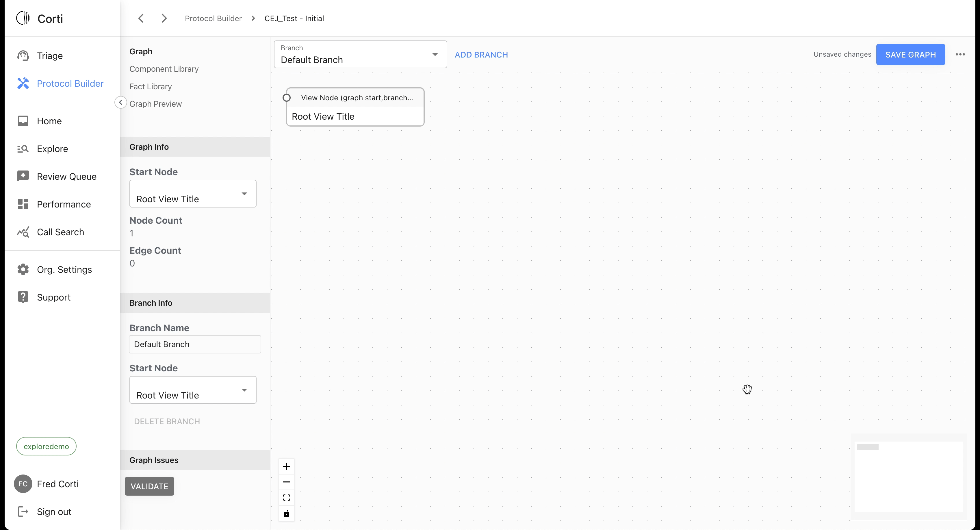
Task: Open the three-dot more options menu
Action: point(960,54)
